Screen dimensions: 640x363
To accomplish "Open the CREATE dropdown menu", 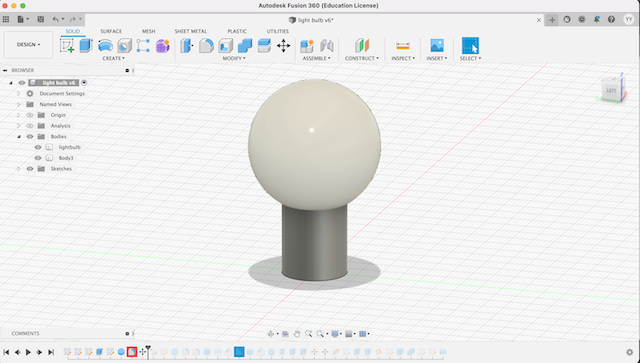I will click(113, 58).
